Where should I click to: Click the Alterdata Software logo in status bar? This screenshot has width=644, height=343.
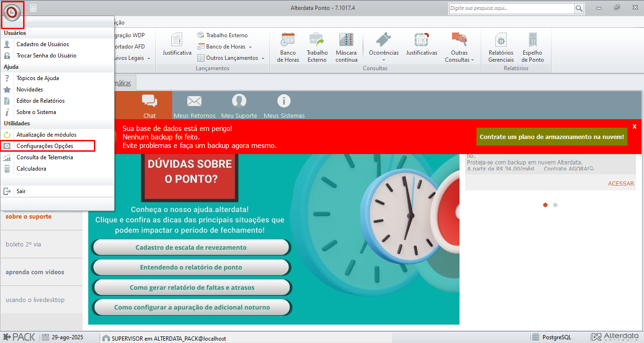[x=616, y=337]
